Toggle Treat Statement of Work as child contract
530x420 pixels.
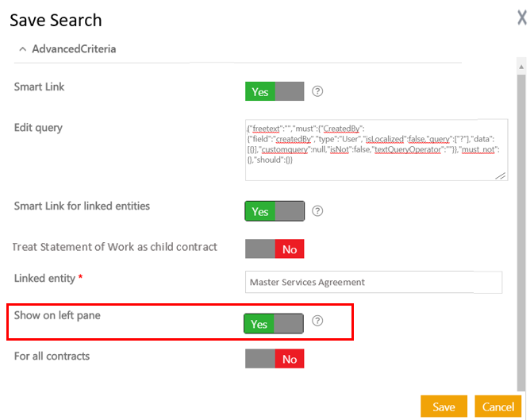275,249
